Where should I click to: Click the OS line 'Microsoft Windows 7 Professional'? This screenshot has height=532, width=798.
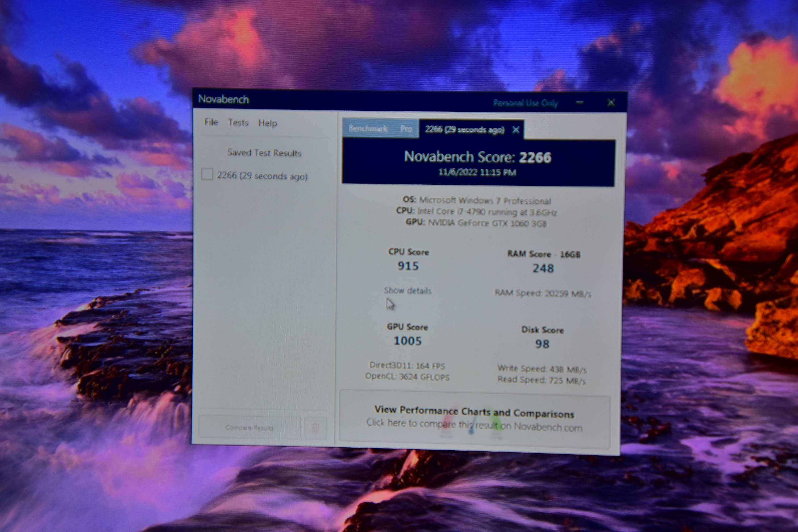(477, 200)
